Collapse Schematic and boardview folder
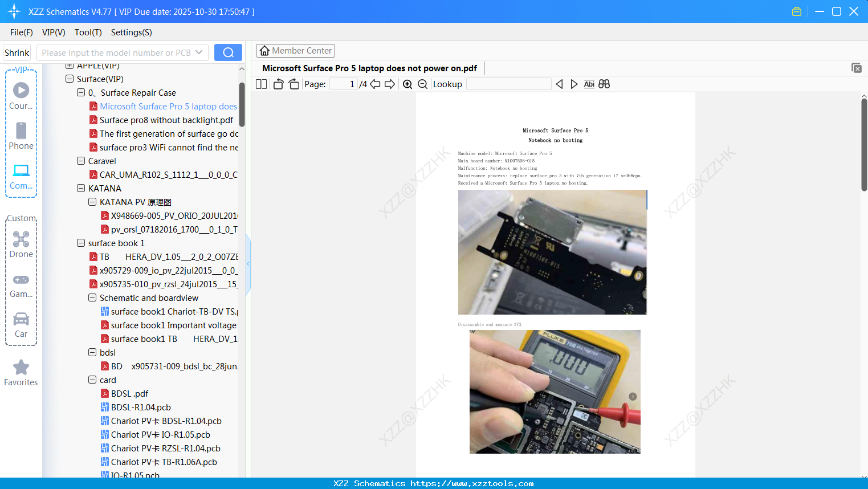The width and height of the screenshot is (868, 489). click(x=92, y=298)
